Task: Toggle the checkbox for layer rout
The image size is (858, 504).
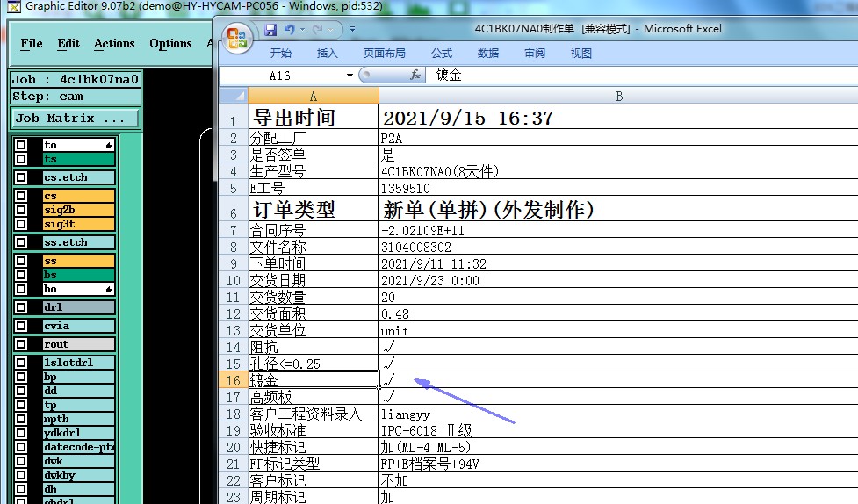Action: pos(21,344)
